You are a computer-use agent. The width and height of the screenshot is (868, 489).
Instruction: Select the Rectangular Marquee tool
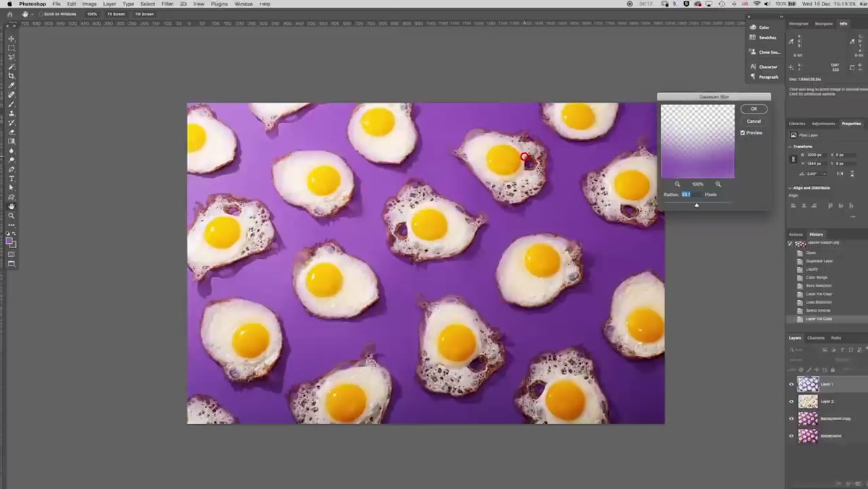tap(11, 48)
